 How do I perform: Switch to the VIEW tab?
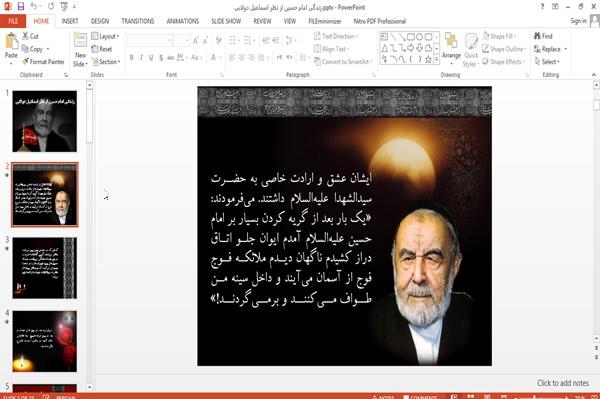(x=290, y=21)
